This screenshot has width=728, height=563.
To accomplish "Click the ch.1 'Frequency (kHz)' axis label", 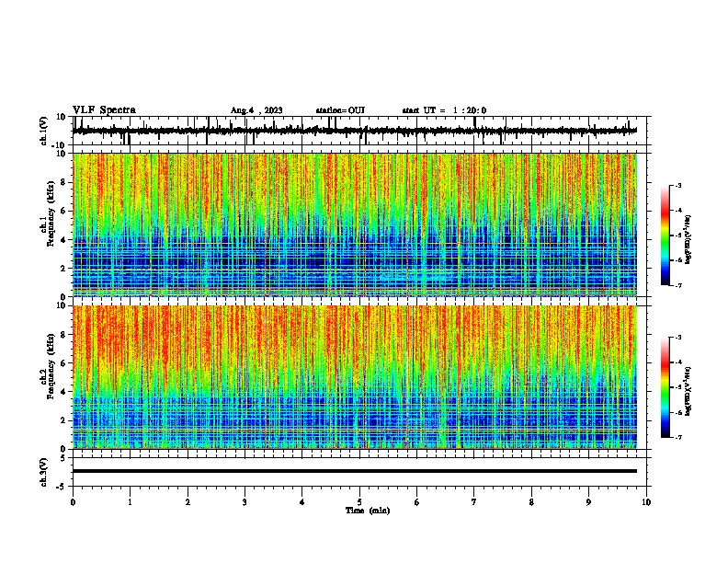I will click(x=51, y=213).
